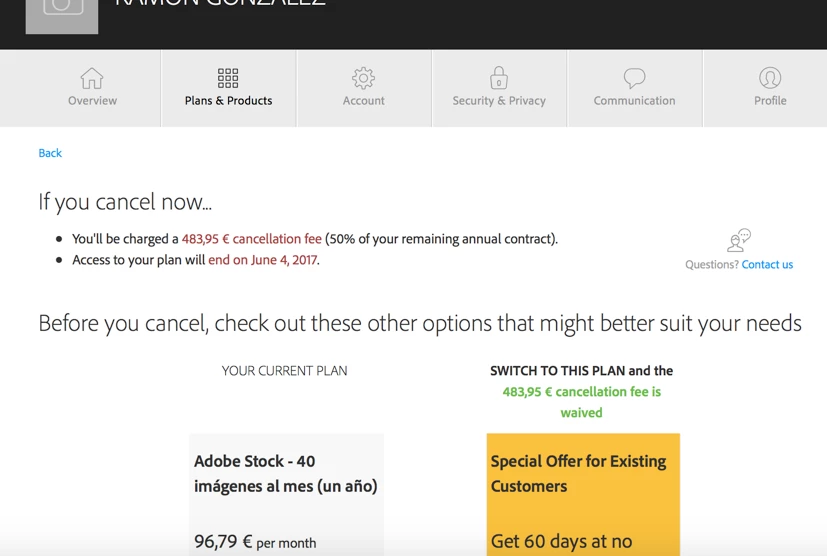Click the Security & Privacy padlock icon
The image size is (827, 556).
point(498,78)
